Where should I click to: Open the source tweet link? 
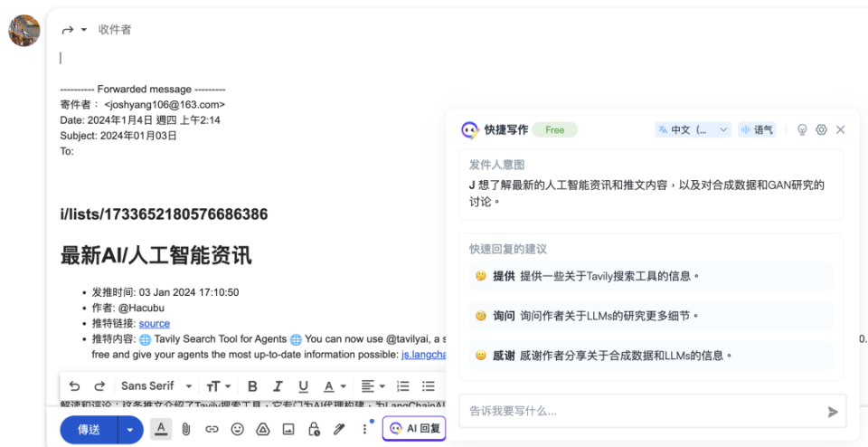point(155,323)
